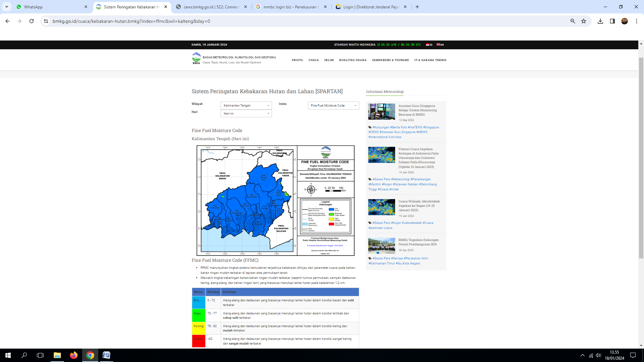This screenshot has height=362, width=644.
Task: Open the IT & SARANA TEKNIS menu
Action: (430, 60)
